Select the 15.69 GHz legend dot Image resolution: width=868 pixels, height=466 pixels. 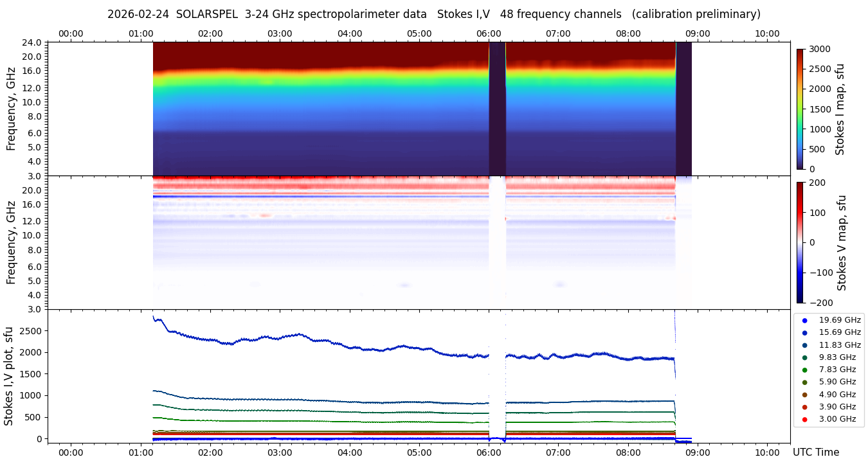[804, 332]
